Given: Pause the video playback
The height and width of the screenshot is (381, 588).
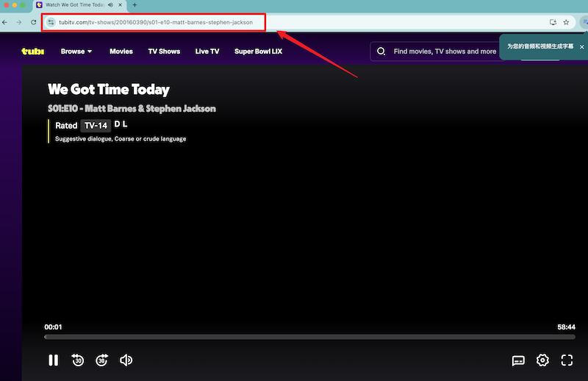Looking at the screenshot, I should (53, 360).
